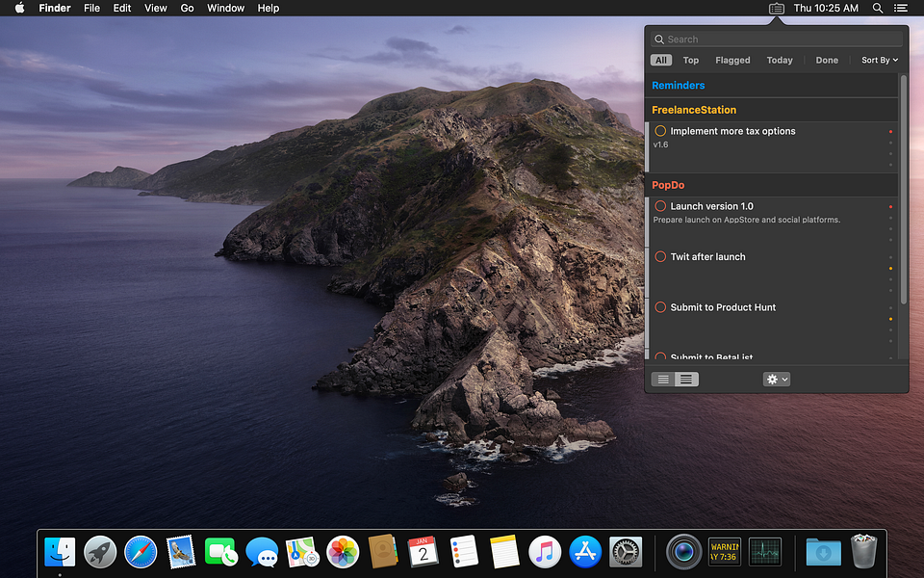The width and height of the screenshot is (924, 578).
Task: Open Reminders app from the Dock
Action: pos(464,552)
